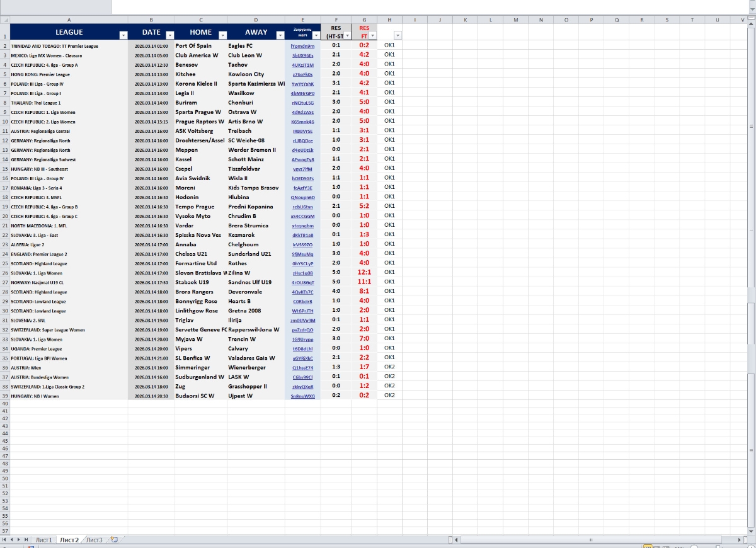Open DATE column filter dropdown
Viewport: 756px width, 548px height.
(169, 35)
